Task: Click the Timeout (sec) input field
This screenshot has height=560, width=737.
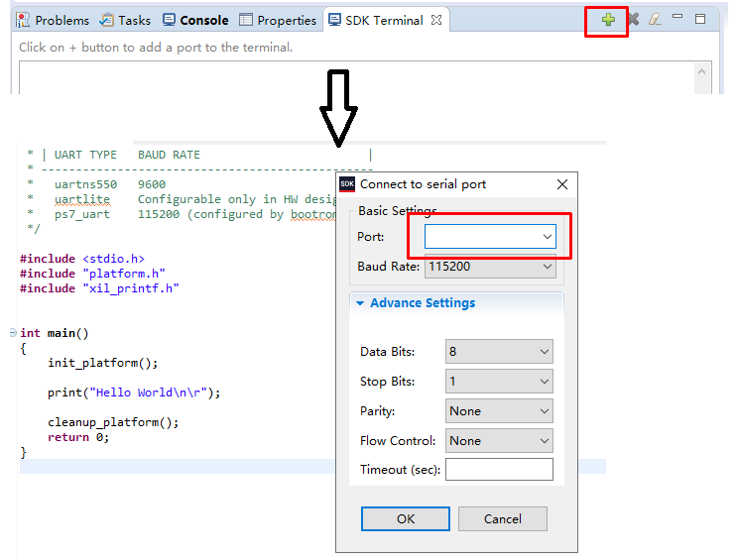Action: pyautogui.click(x=499, y=470)
